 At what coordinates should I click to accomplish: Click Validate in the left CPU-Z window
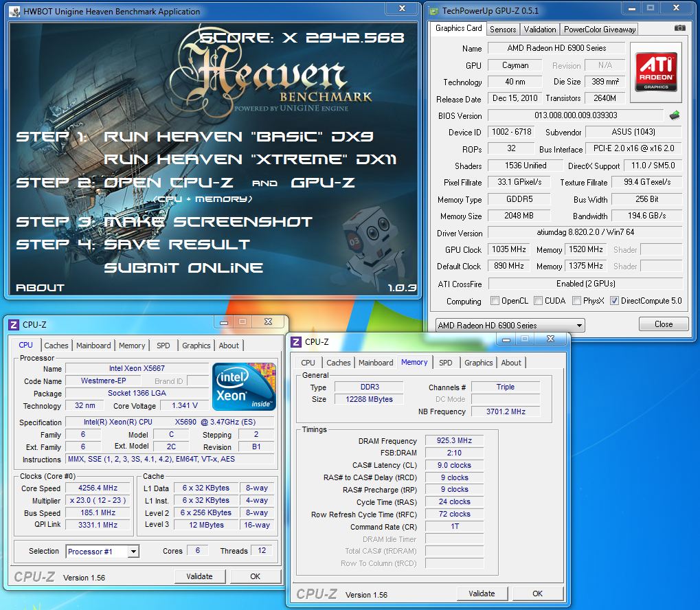199,576
